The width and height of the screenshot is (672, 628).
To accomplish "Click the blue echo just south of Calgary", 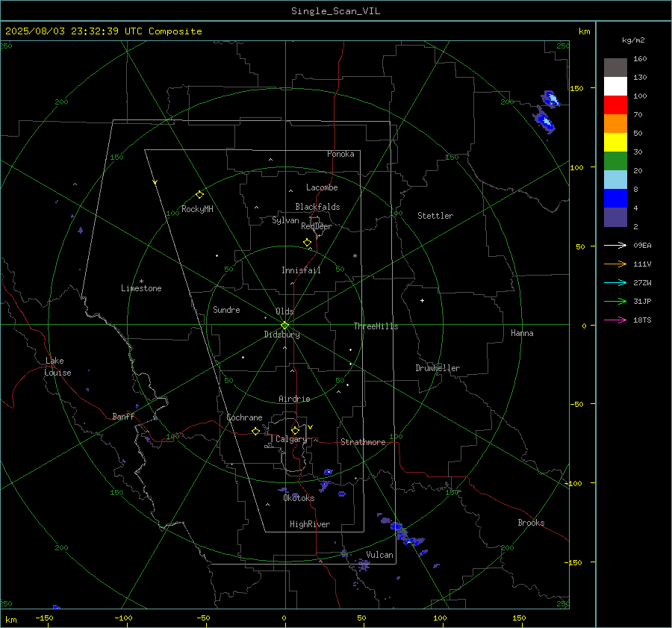I will 328,472.
